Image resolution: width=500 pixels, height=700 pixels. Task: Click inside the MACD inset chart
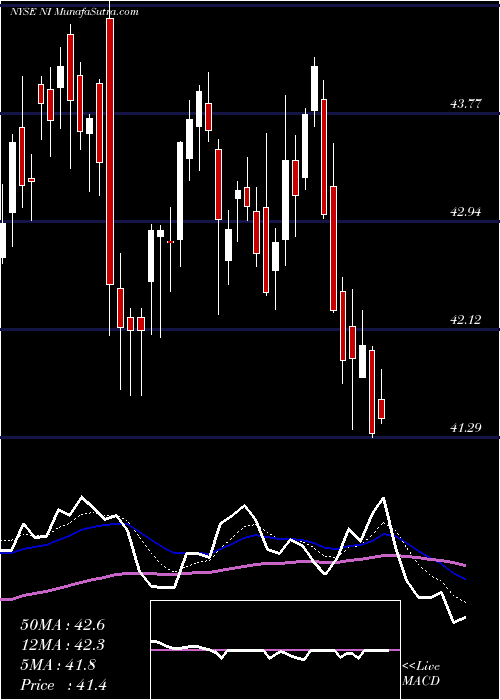[x=275, y=650]
